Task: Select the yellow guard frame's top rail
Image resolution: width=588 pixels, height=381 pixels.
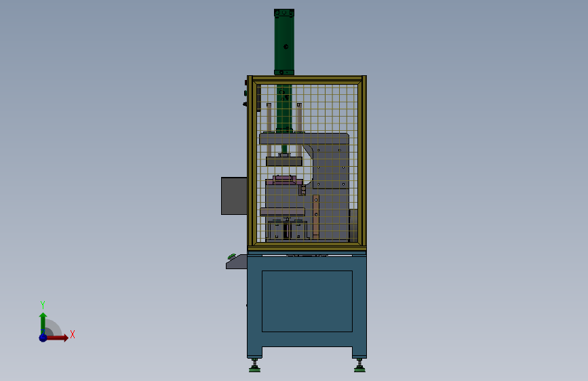Action: (x=307, y=80)
